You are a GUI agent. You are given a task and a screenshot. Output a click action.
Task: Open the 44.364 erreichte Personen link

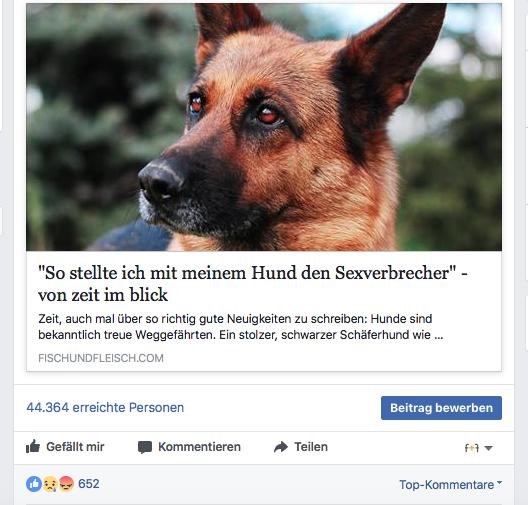point(105,407)
